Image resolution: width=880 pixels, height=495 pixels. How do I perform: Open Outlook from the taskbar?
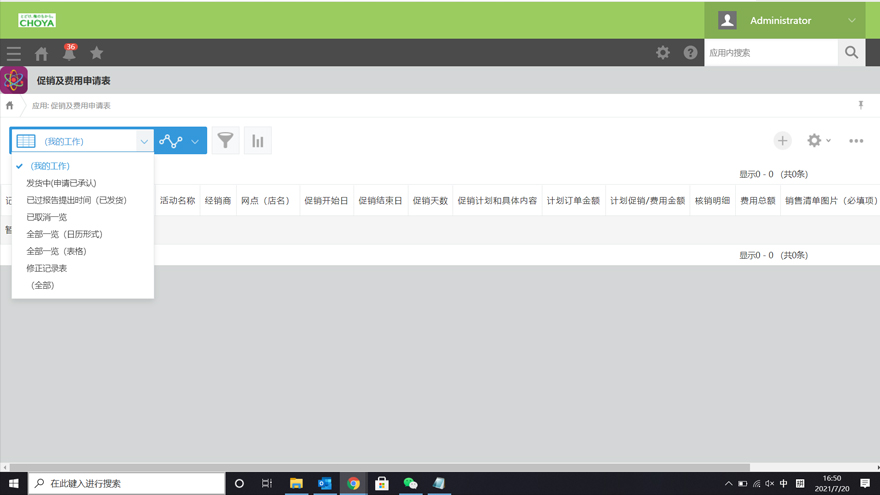click(324, 483)
